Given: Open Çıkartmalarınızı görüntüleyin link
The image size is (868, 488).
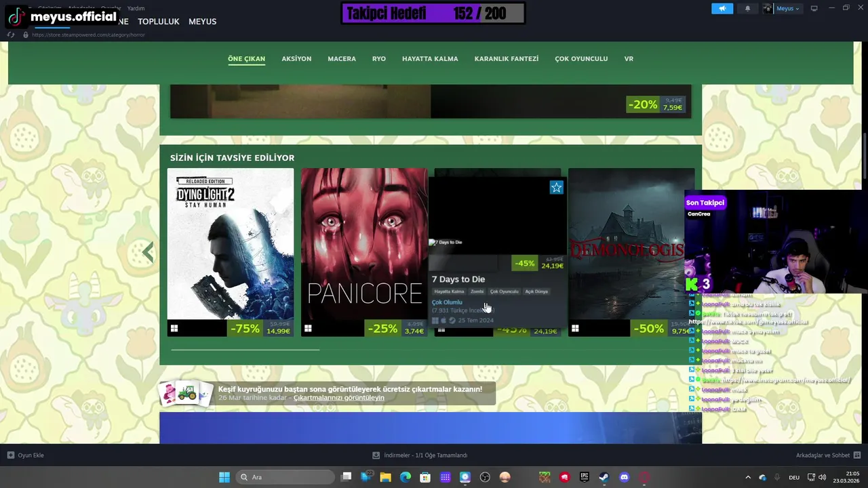Looking at the screenshot, I should tap(338, 398).
